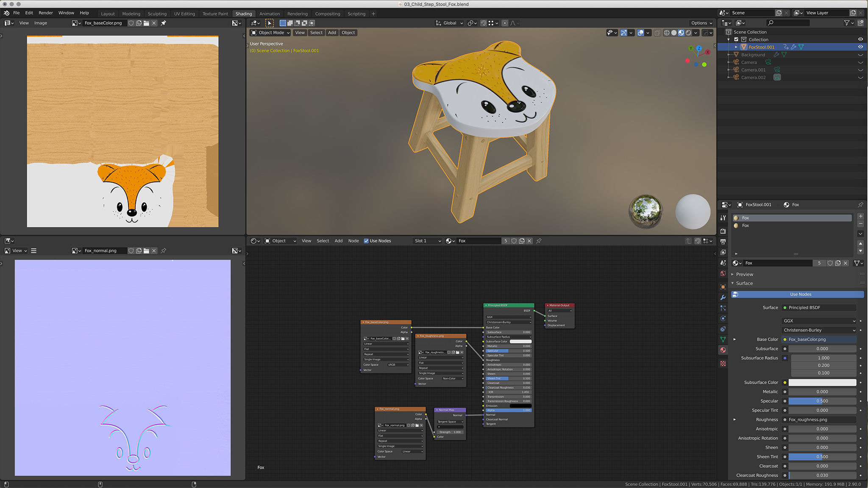
Task: Open the Object Data mesh properties icon
Action: tap(723, 340)
